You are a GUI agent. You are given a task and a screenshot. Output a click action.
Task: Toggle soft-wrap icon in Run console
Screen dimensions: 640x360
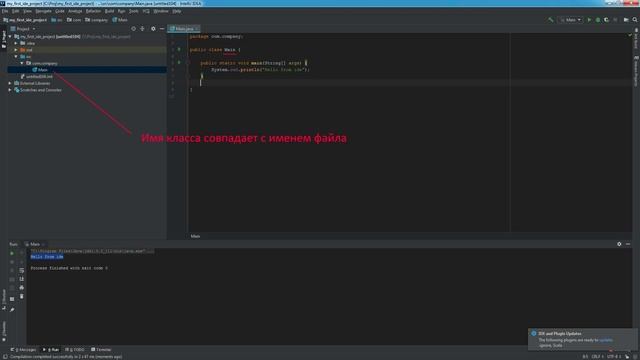(x=22, y=271)
